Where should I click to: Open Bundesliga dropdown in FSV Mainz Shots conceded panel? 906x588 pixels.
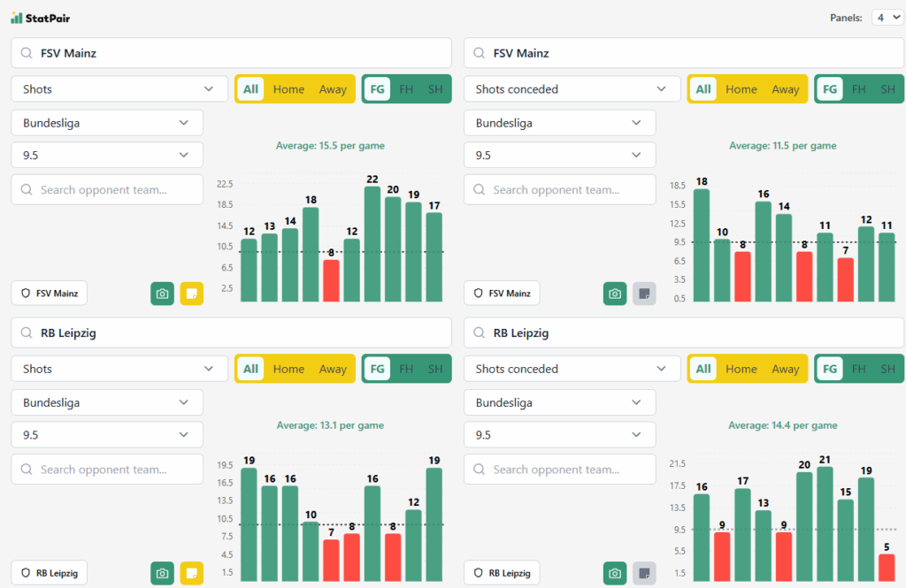[560, 123]
